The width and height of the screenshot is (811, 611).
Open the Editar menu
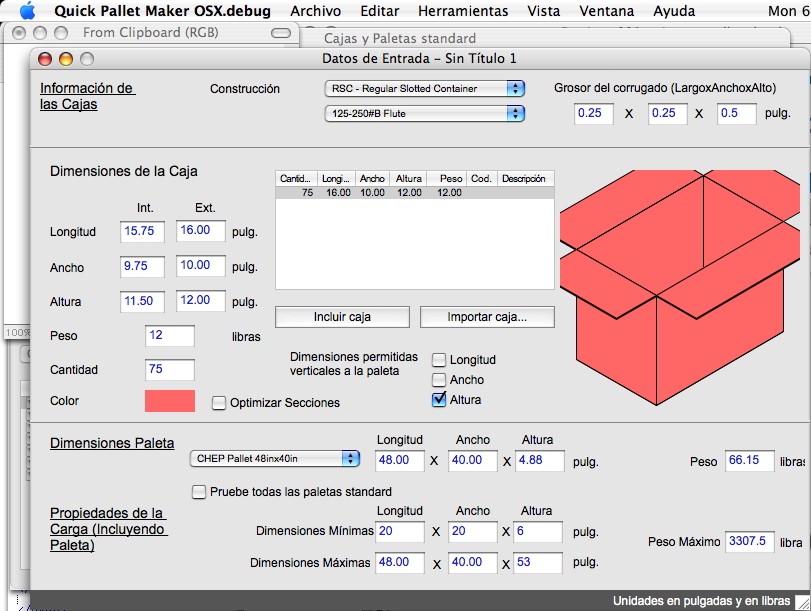(380, 11)
